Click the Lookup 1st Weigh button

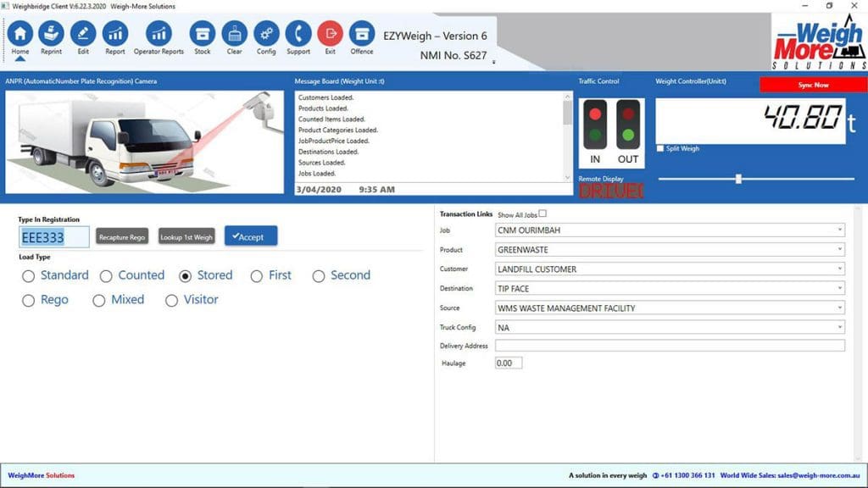[x=186, y=237]
